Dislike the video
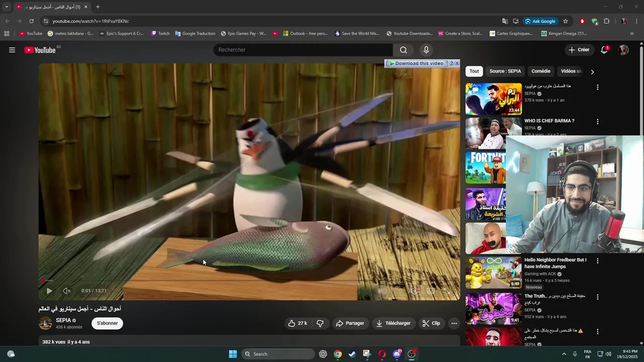 tap(320, 323)
